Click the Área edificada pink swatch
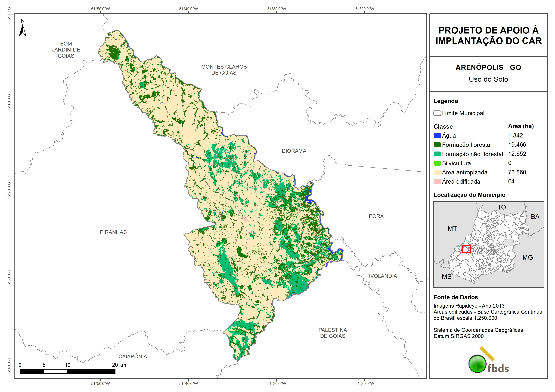Image resolution: width=555 pixels, height=392 pixels. pos(437,182)
